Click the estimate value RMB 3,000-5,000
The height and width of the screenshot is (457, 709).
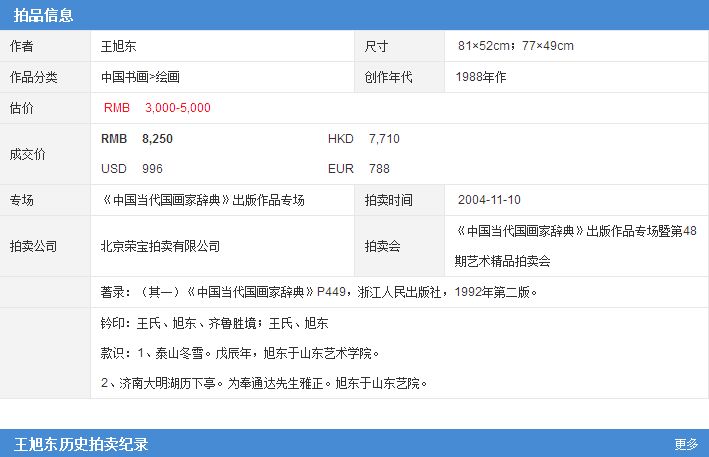click(157, 108)
